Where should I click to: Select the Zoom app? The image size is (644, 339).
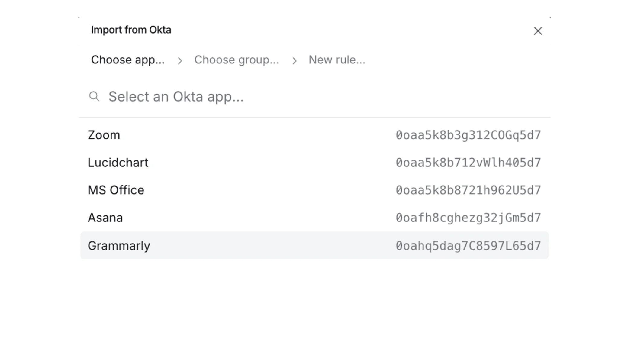coord(314,135)
